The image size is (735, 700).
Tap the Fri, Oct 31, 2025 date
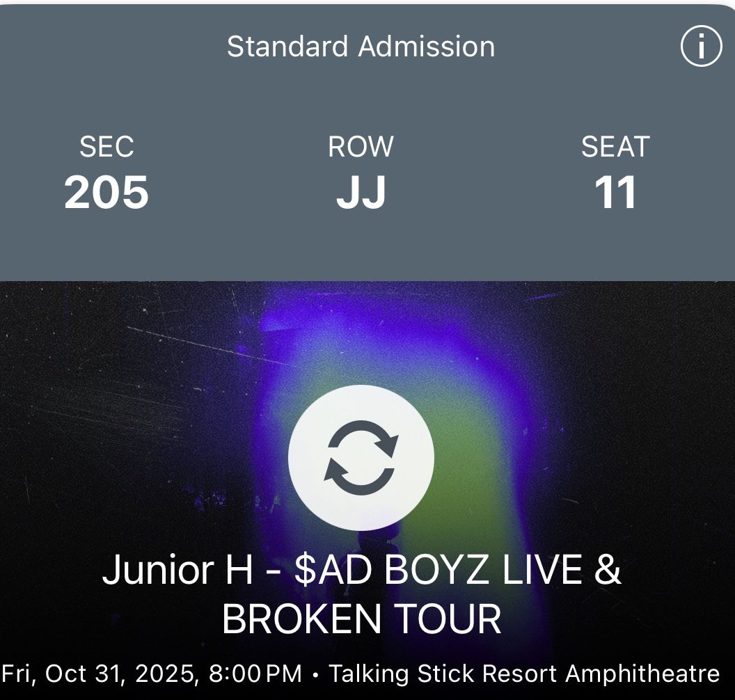(x=99, y=674)
